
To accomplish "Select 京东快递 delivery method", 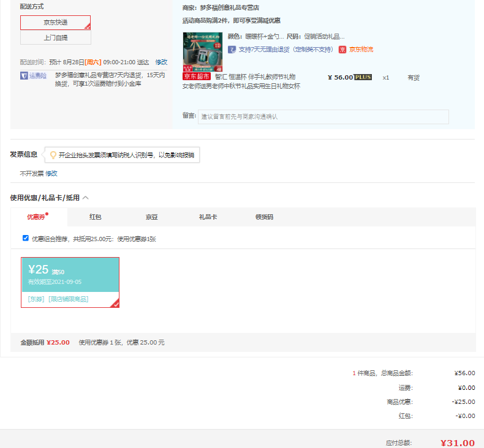I will [x=56, y=23].
